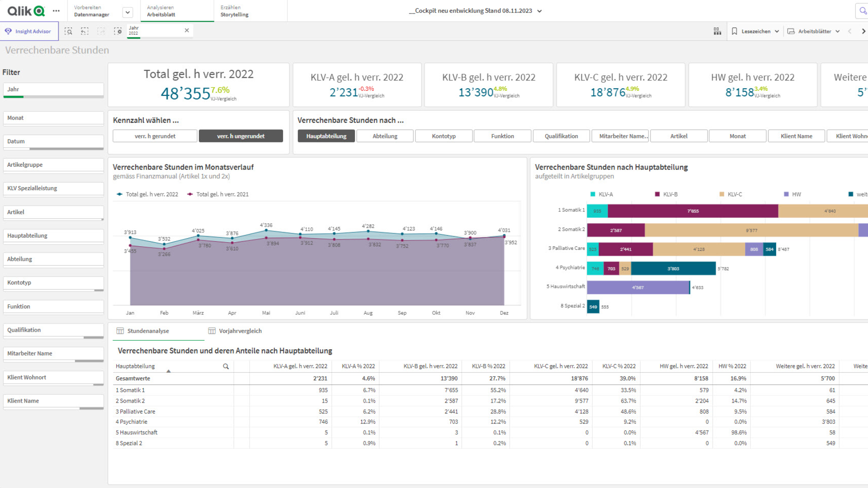
Task: Remove the Jahr 2022 selection
Action: 187,30
